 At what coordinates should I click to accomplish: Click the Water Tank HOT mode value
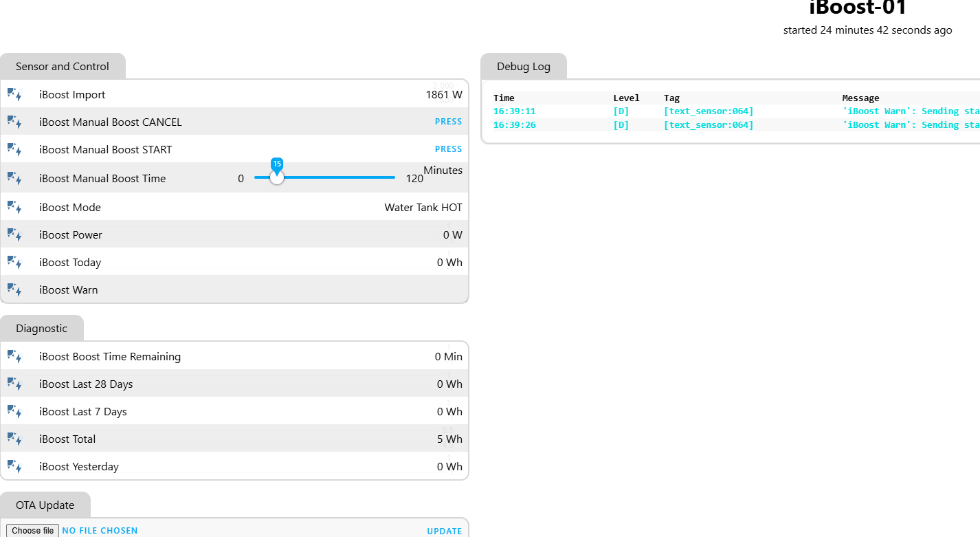pos(423,208)
